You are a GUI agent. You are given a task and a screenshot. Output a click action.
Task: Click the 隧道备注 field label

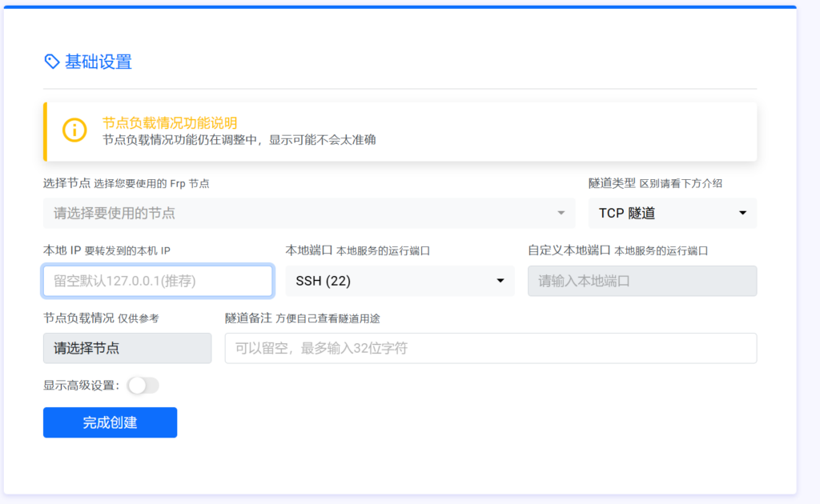pyautogui.click(x=248, y=318)
